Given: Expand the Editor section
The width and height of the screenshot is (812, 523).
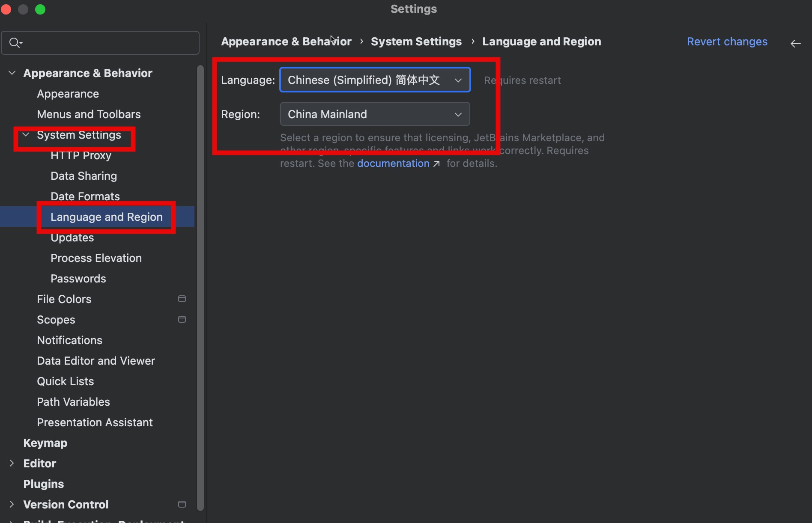Looking at the screenshot, I should coord(12,463).
